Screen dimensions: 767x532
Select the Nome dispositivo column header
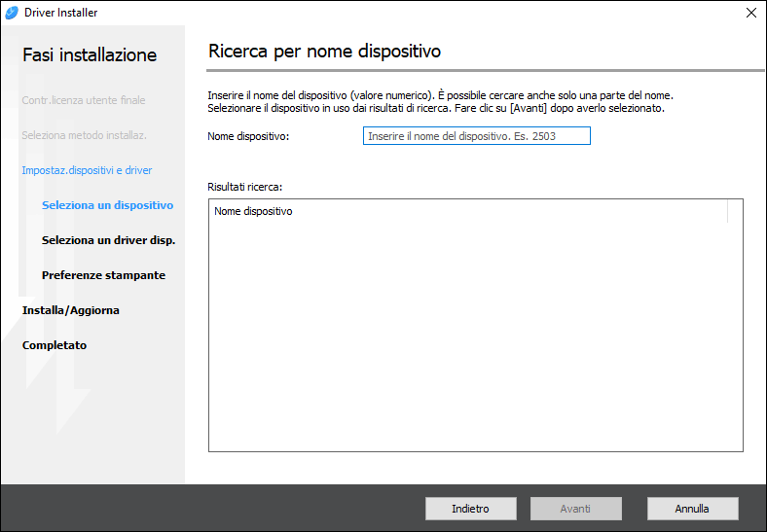click(468, 211)
